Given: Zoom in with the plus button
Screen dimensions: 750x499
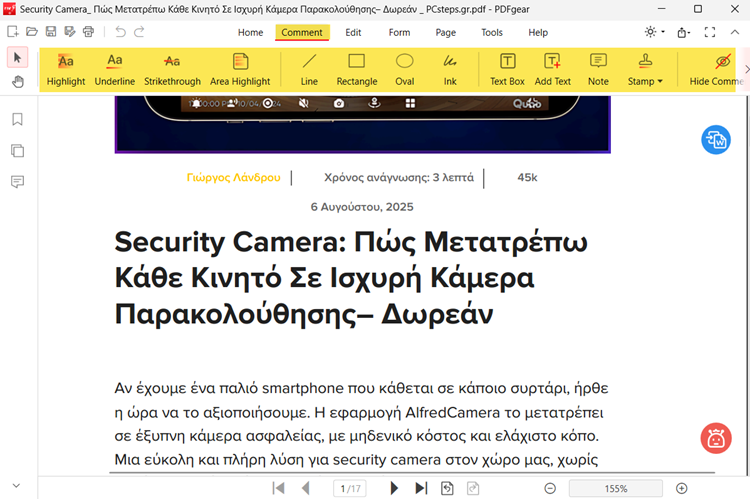Looking at the screenshot, I should tap(682, 488).
